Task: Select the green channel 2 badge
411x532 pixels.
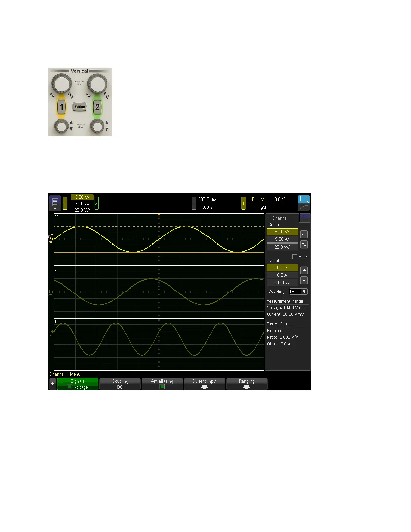Action: 96,203
